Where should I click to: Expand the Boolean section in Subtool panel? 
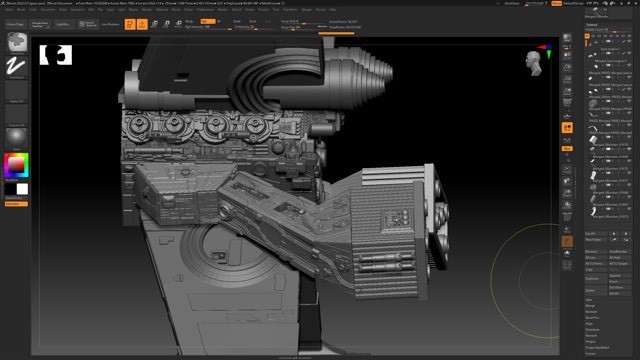(x=591, y=311)
